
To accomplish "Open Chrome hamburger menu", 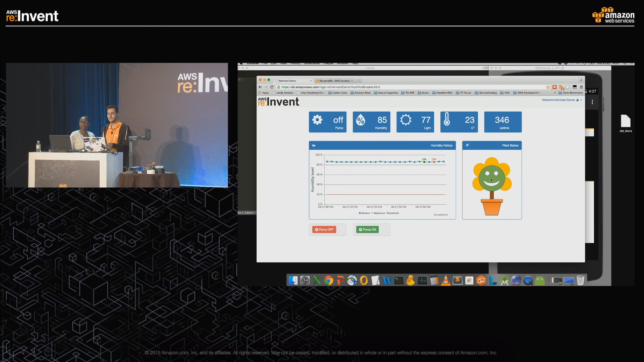I will pos(581,87).
